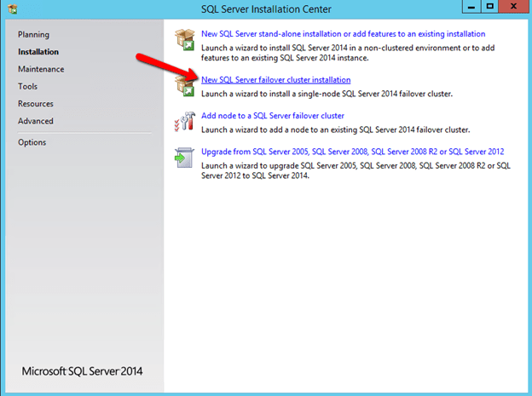Viewport: 532px width, 396px height.
Task: Click the stand-alone installation box icon
Action: click(185, 40)
